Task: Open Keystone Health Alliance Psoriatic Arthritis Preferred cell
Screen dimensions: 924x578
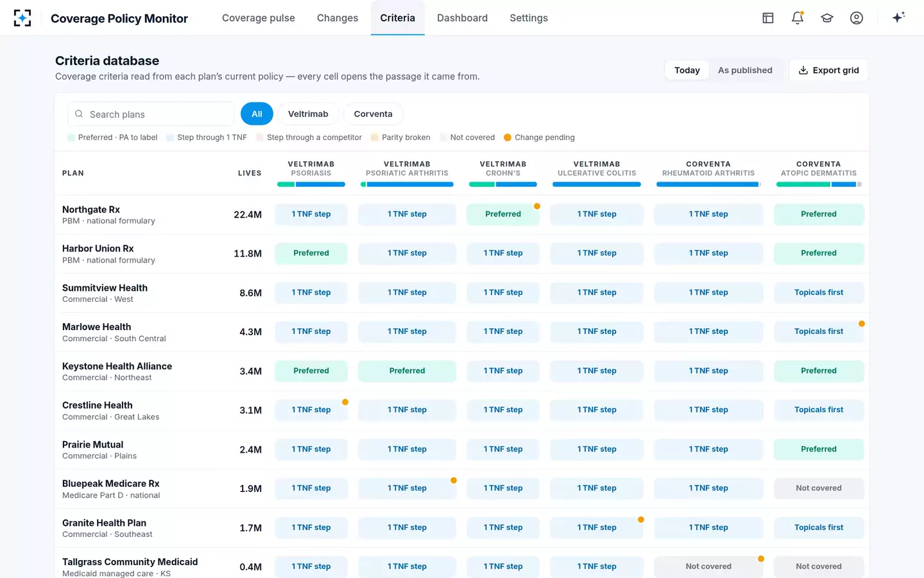Action: coord(407,371)
